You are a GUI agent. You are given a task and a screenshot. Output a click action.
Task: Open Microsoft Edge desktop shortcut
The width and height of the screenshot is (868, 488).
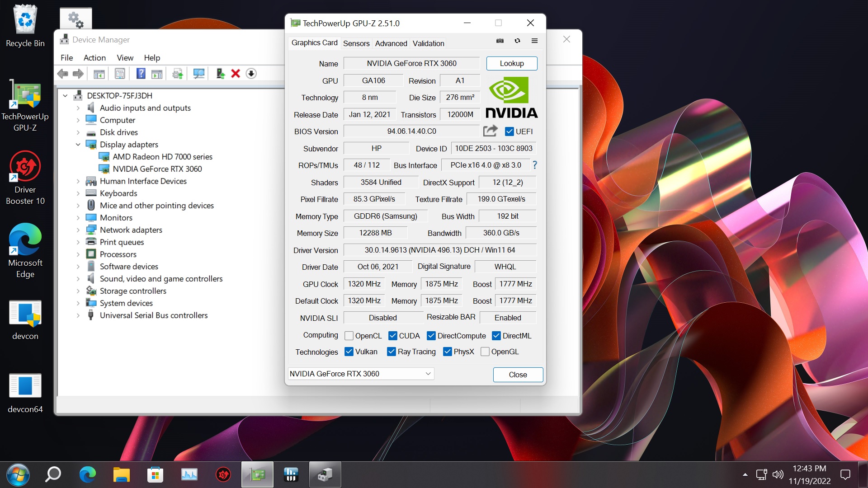tap(25, 251)
